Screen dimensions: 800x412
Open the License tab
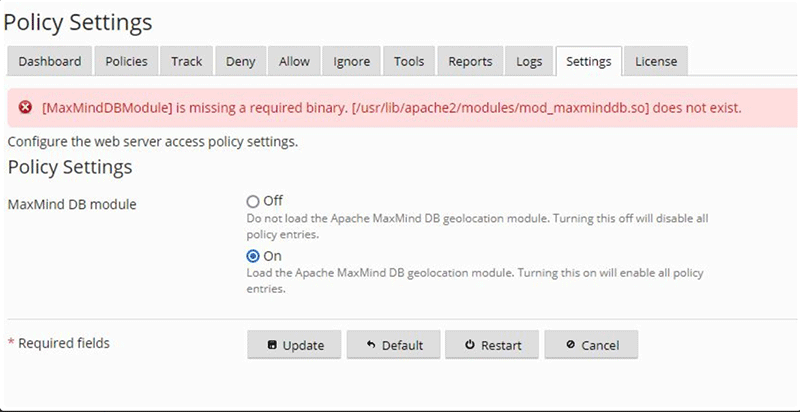point(656,61)
